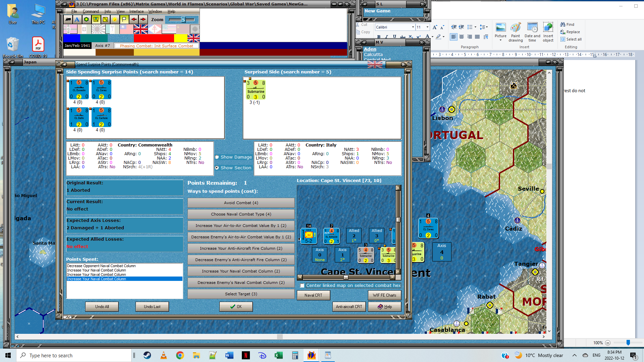
Task: Click the Windows search box
Action: click(x=74, y=355)
